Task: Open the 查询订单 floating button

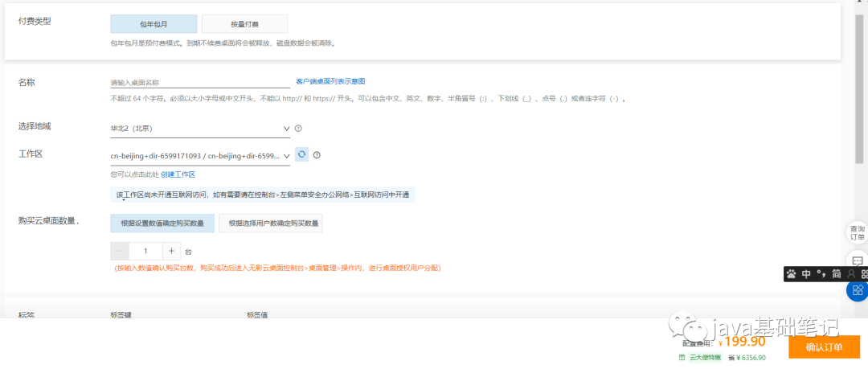Action: (x=858, y=233)
